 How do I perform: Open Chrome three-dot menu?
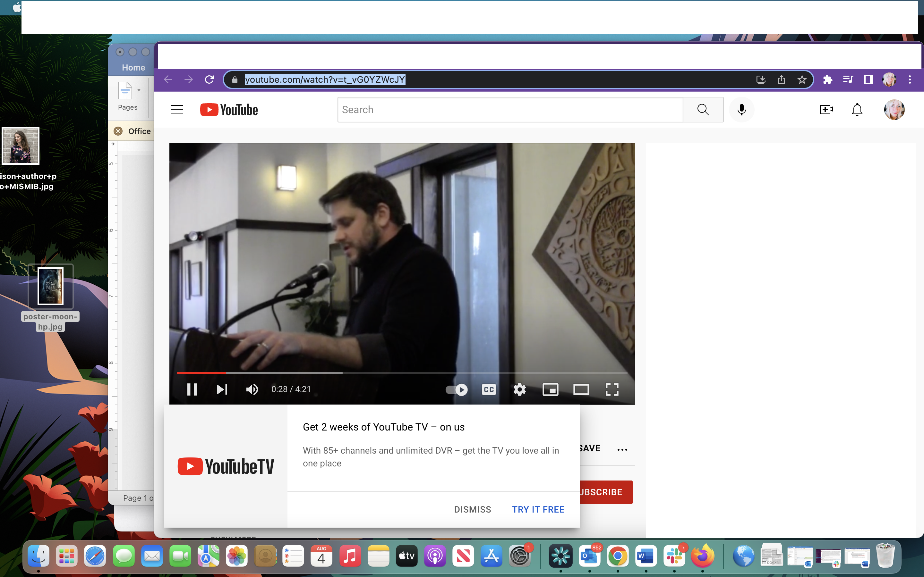(x=910, y=79)
